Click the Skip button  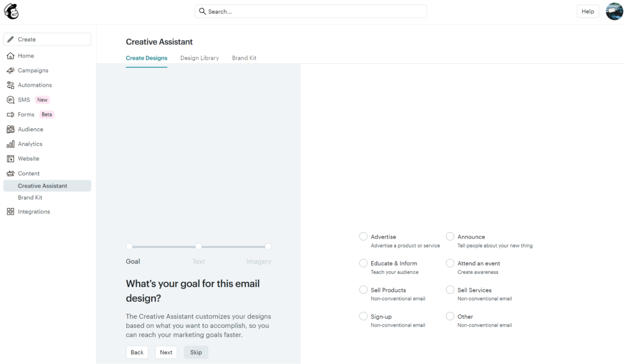pos(196,352)
